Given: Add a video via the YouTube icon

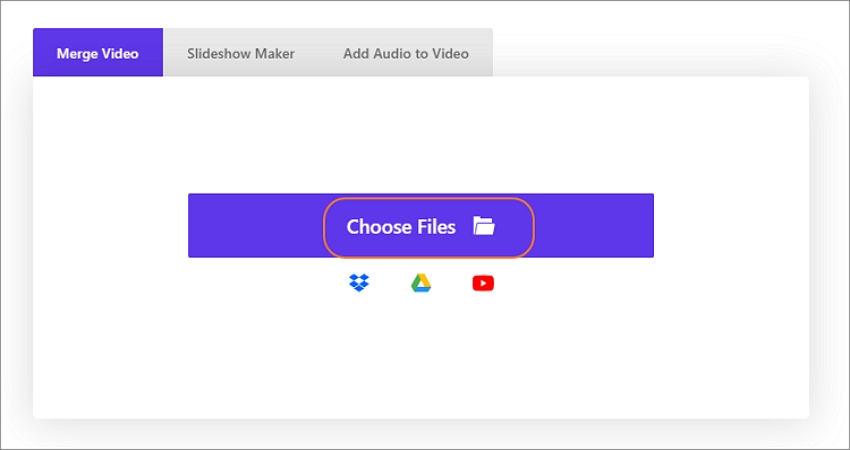Looking at the screenshot, I should click(x=483, y=283).
